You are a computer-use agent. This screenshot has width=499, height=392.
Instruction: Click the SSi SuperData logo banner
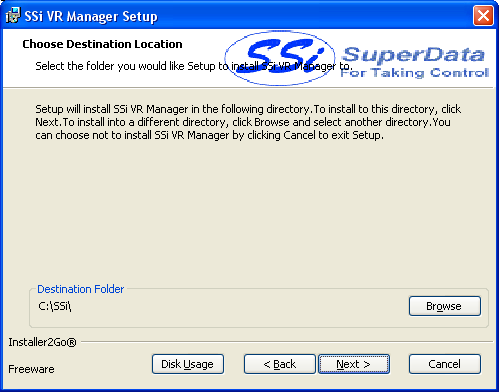point(357,58)
